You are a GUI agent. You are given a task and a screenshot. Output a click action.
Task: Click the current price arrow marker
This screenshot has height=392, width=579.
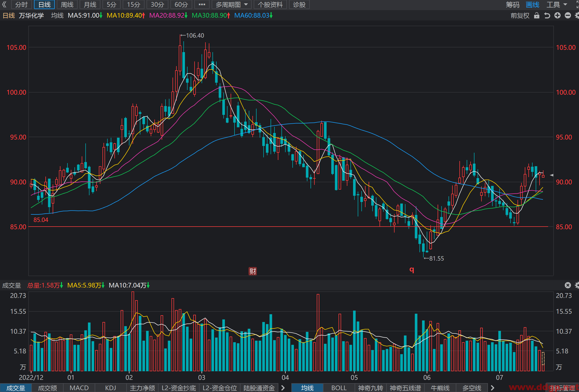552,175
